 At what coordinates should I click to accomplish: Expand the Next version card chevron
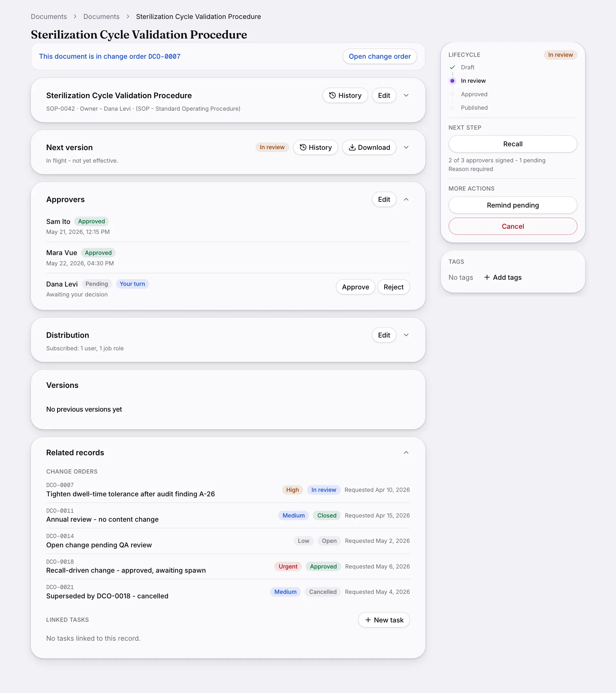tap(406, 148)
